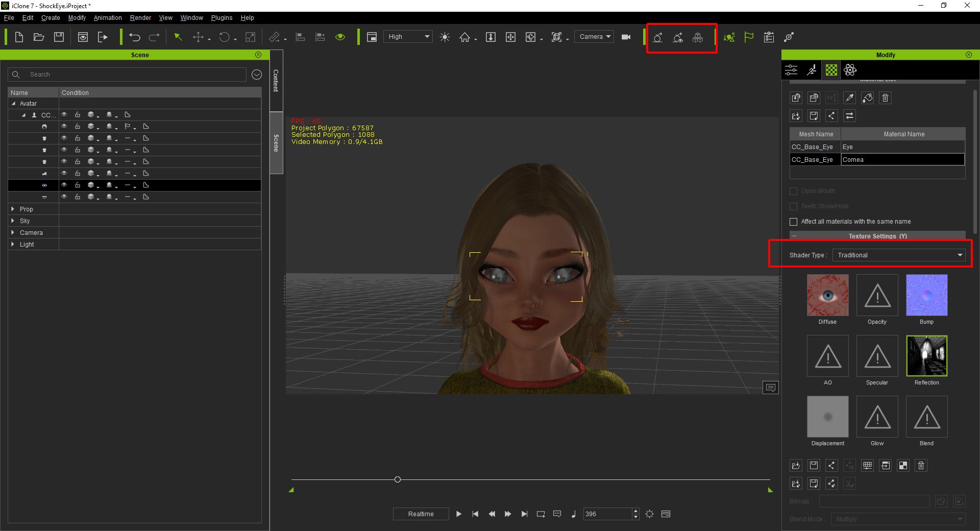Select the Eye material row
The image size is (980, 531).
pyautogui.click(x=877, y=147)
